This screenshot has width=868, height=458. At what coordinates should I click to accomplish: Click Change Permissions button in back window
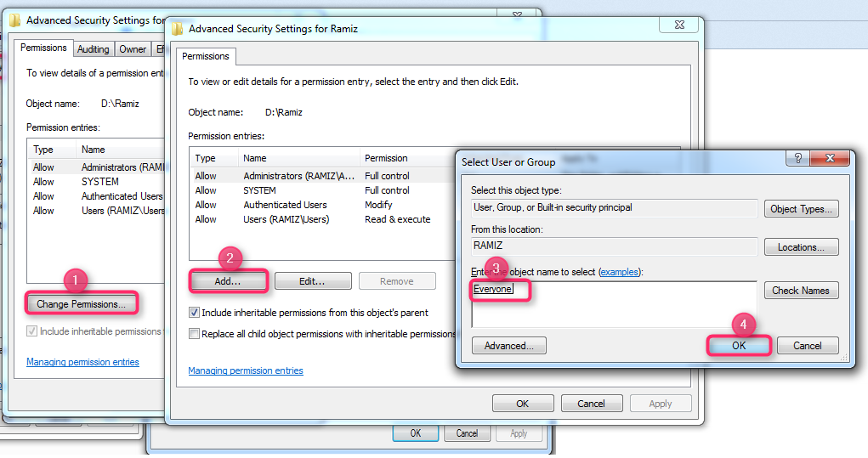pos(81,304)
